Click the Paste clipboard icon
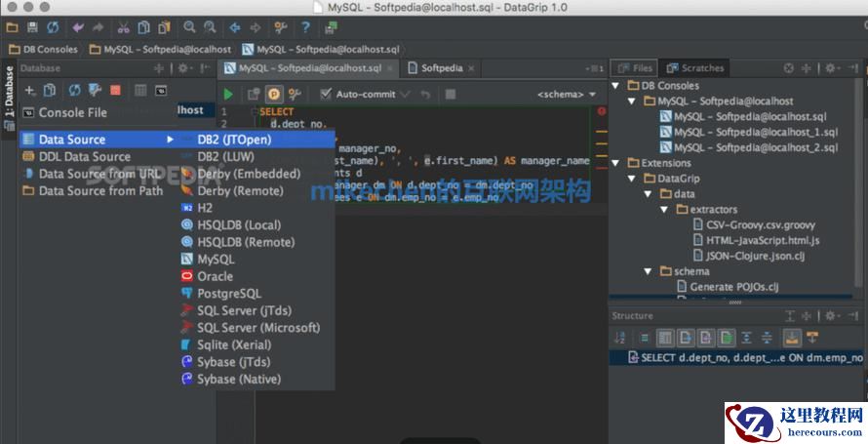The width and height of the screenshot is (868, 444). (164, 27)
